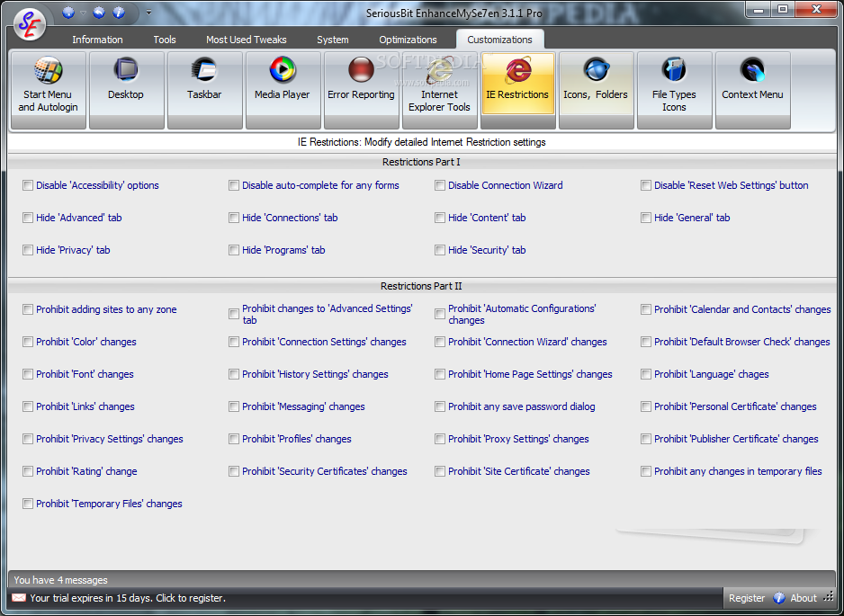Check Prohibit changes to 'Advanced Settings' tab

pos(234,314)
